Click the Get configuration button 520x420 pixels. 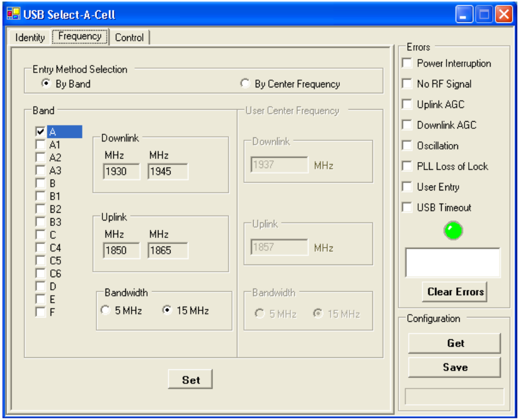455,343
